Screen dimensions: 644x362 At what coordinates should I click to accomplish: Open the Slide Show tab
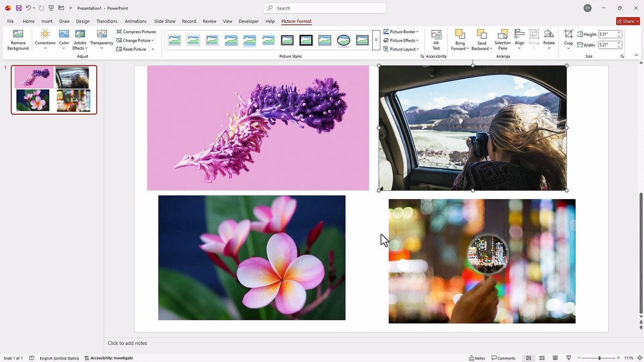[165, 21]
